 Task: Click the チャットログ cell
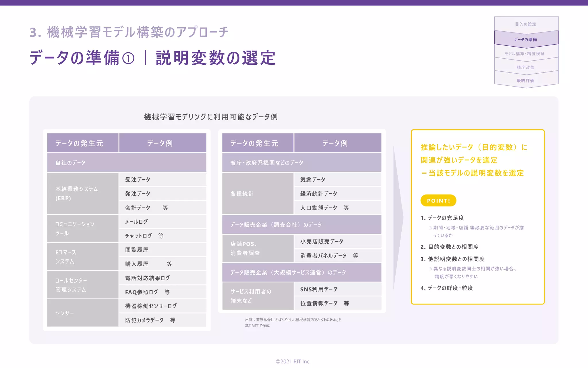point(163,236)
